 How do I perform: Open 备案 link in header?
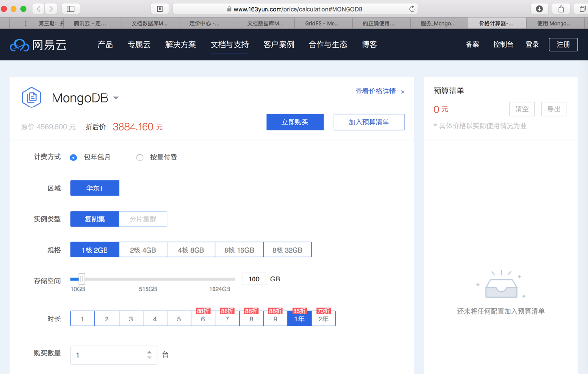click(x=472, y=45)
